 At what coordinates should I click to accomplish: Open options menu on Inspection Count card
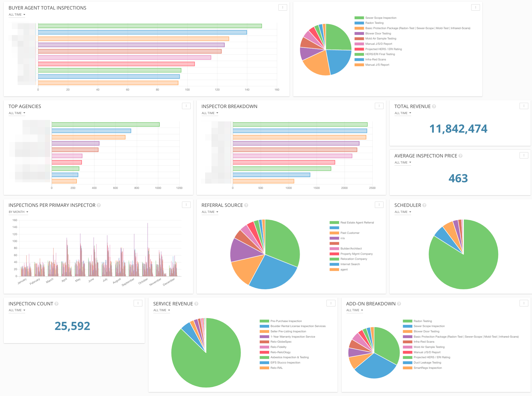coord(138,303)
